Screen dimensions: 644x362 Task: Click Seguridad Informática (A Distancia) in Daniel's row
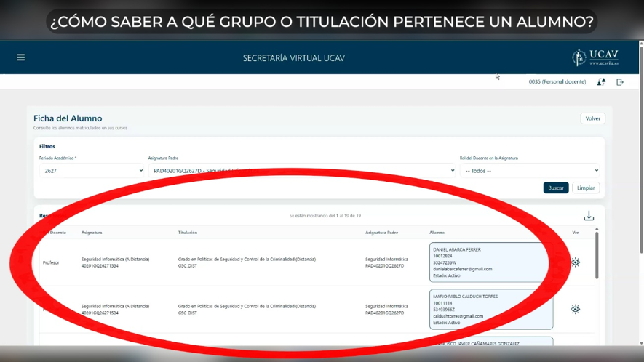pos(116,260)
